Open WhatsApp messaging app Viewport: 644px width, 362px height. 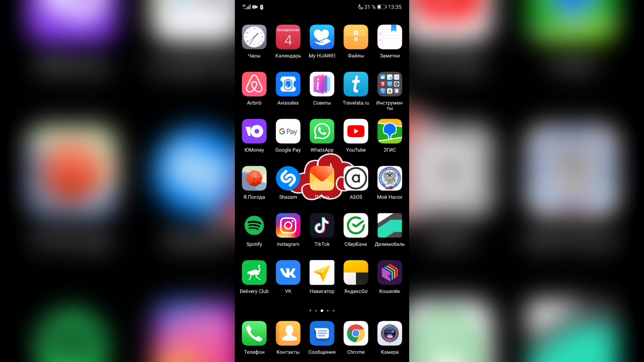pyautogui.click(x=322, y=131)
